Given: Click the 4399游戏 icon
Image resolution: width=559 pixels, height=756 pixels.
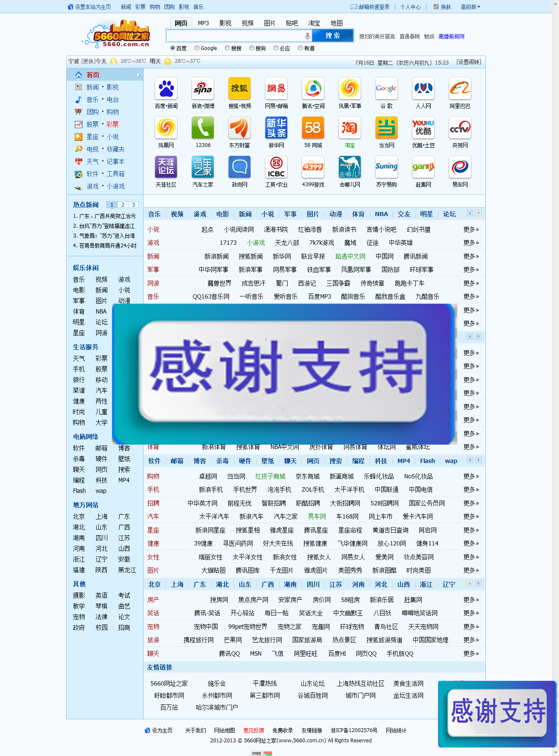Looking at the screenshot, I should (313, 167).
